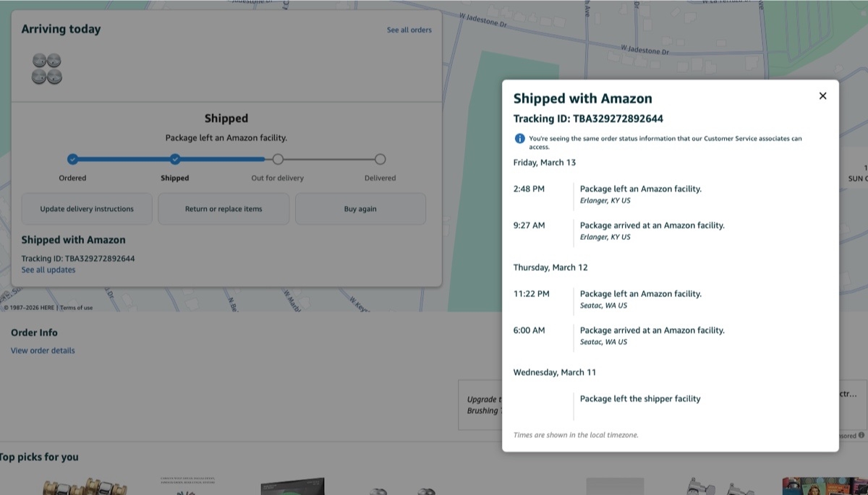Screen dimensions: 868x495
Task: Open View order details link
Action: pos(43,350)
